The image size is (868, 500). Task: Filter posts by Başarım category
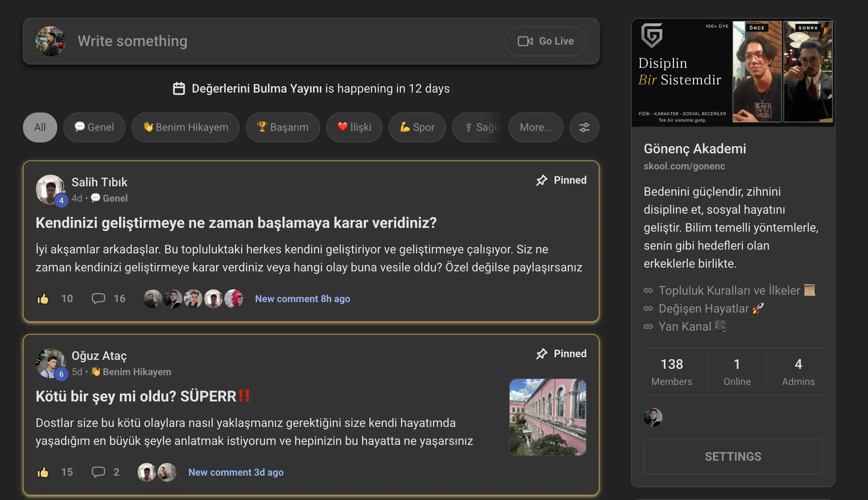[283, 127]
